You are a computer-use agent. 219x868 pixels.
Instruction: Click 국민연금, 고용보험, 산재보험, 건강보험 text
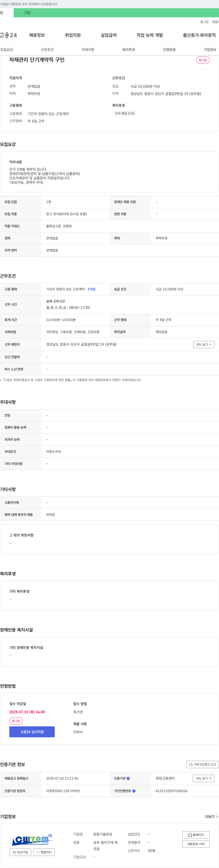click(x=73, y=332)
